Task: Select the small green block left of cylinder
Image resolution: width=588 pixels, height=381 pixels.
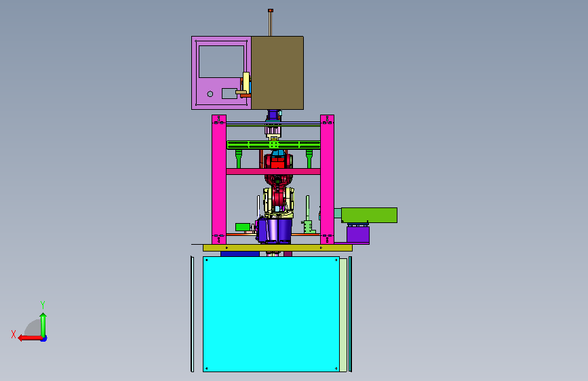Action: click(x=243, y=227)
